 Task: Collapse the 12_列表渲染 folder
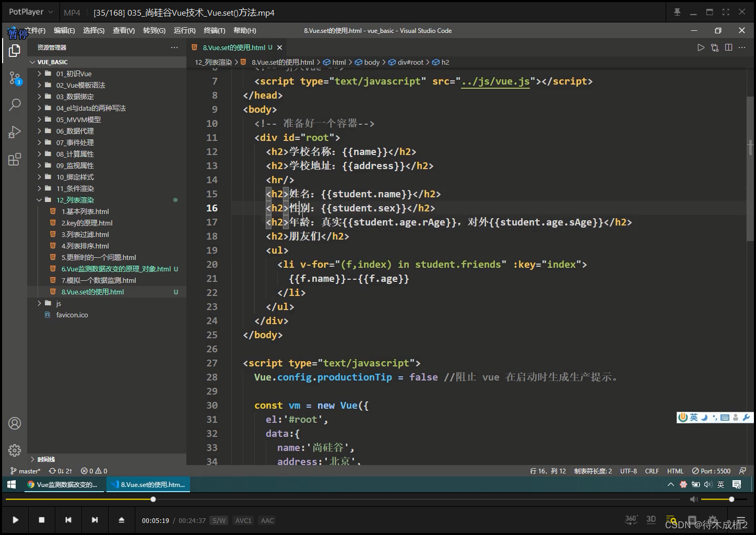pos(39,200)
